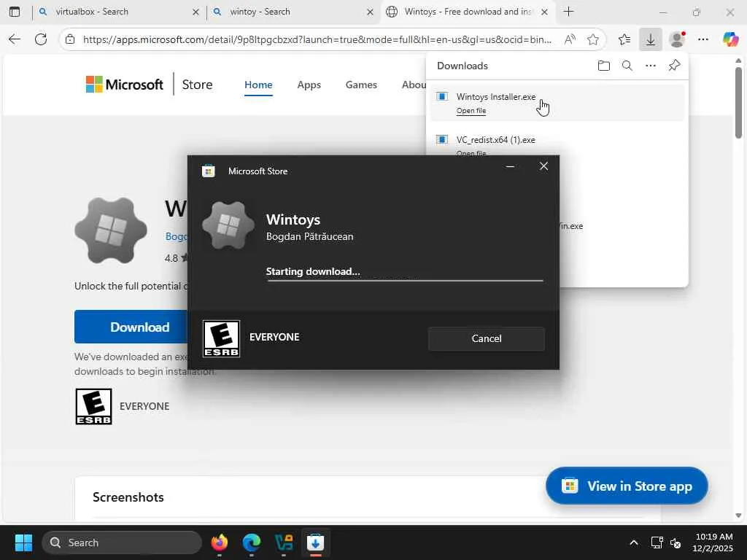This screenshot has width=747, height=560.
Task: Open the muted volume tray icon
Action: [675, 542]
